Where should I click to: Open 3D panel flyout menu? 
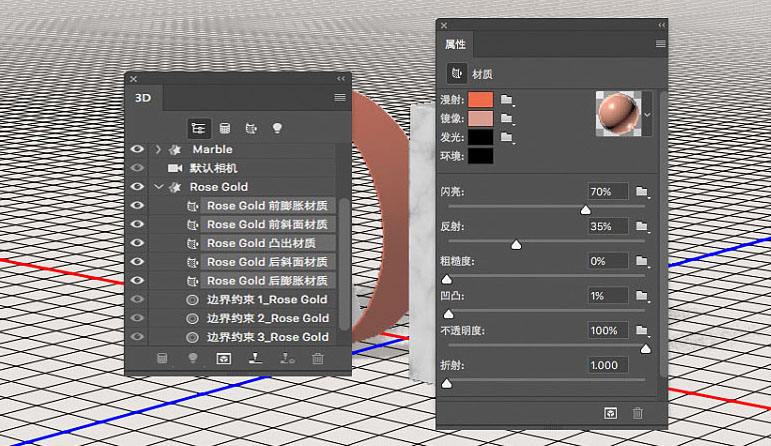pyautogui.click(x=340, y=98)
